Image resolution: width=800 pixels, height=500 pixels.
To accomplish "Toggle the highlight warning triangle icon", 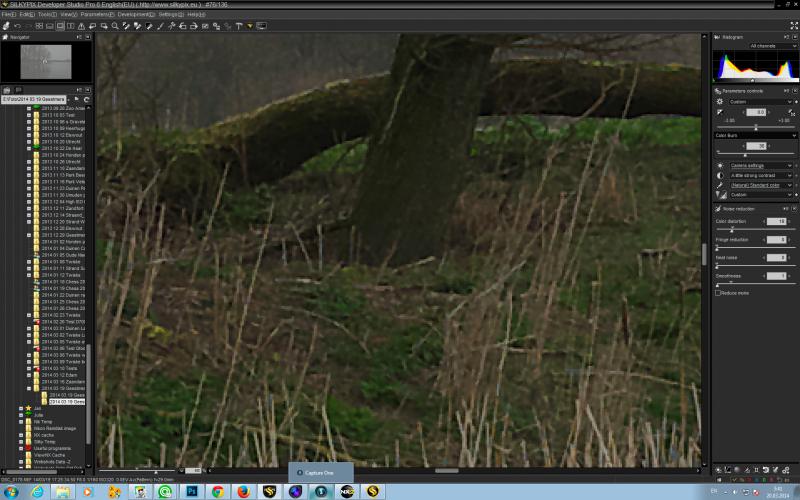I will click(81, 26).
